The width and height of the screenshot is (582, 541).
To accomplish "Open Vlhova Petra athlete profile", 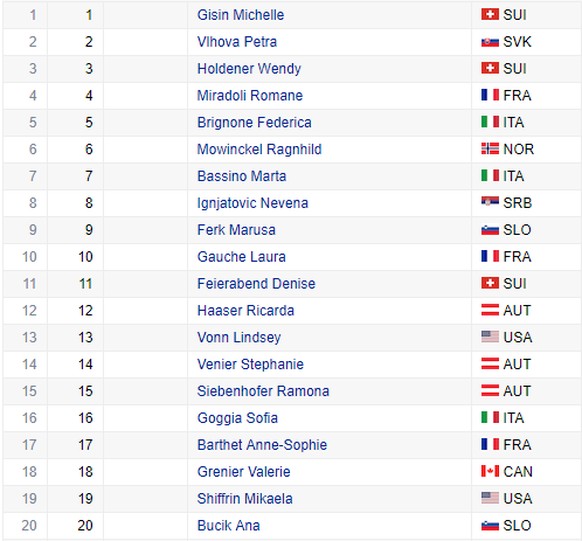I will 237,42.
